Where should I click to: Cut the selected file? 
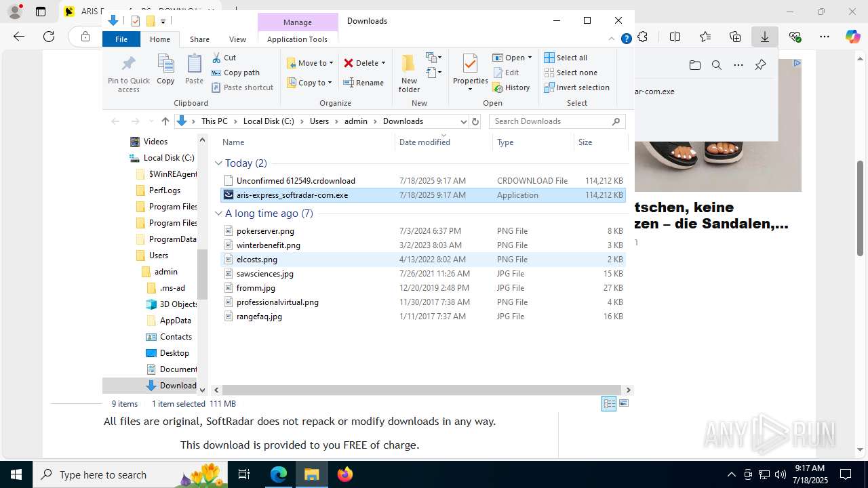click(x=224, y=58)
